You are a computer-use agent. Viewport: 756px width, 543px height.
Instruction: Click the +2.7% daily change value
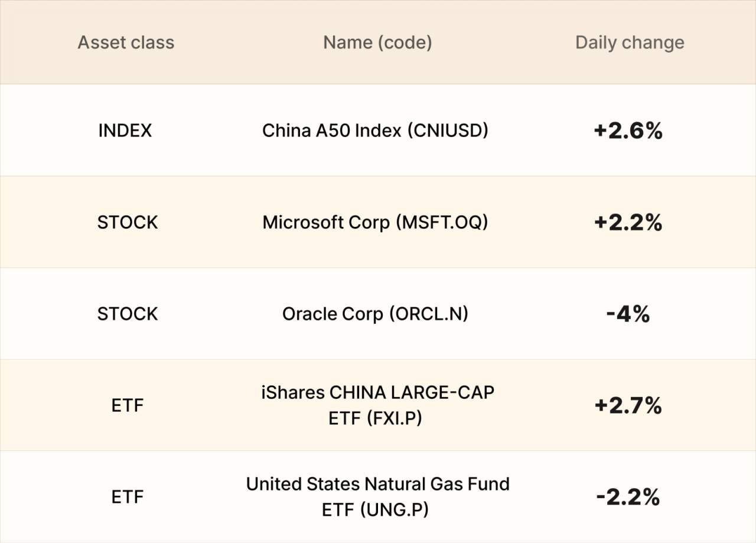click(x=628, y=405)
